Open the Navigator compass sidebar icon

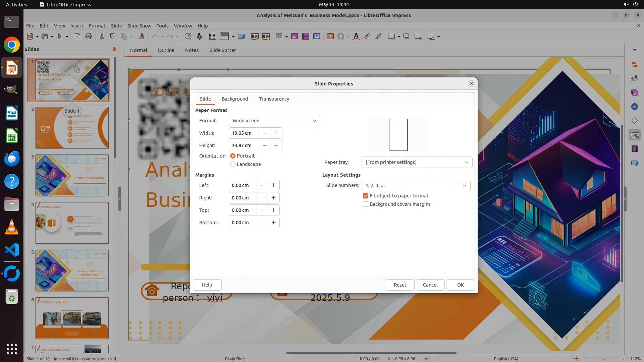(634, 107)
